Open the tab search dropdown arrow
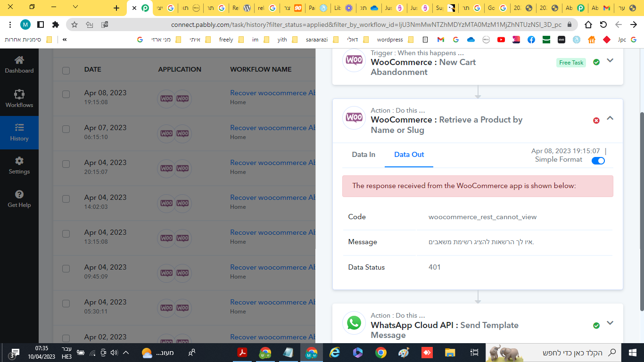Image resolution: width=644 pixels, height=362 pixels. (76, 7)
